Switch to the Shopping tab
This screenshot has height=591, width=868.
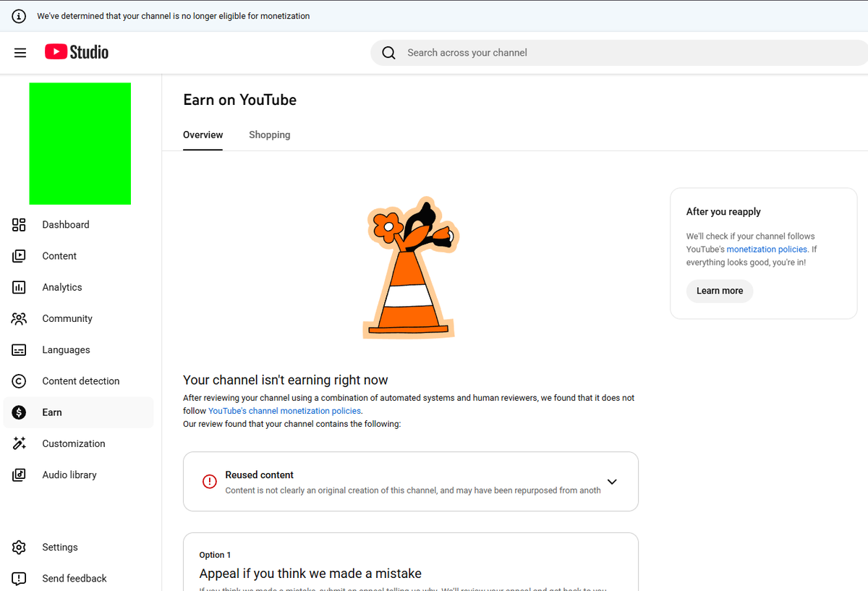click(270, 135)
